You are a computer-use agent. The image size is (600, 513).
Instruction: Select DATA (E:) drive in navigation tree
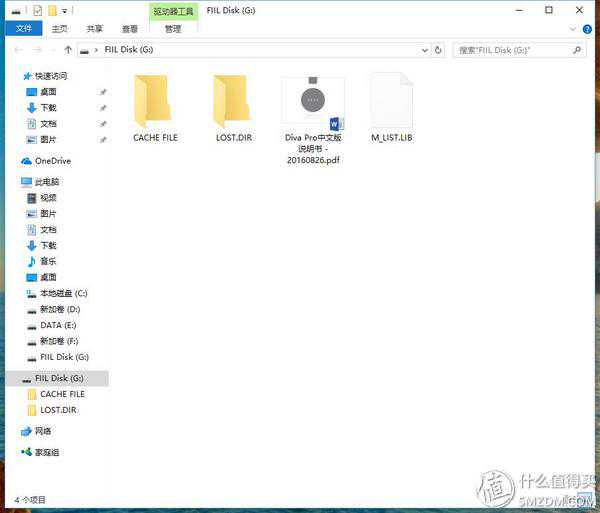57,325
